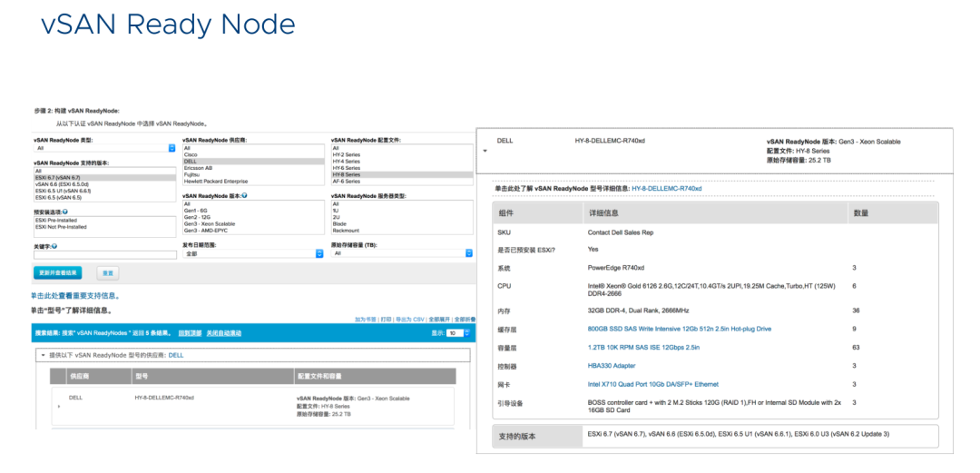Click the 更新并查看结果 button

point(57,272)
